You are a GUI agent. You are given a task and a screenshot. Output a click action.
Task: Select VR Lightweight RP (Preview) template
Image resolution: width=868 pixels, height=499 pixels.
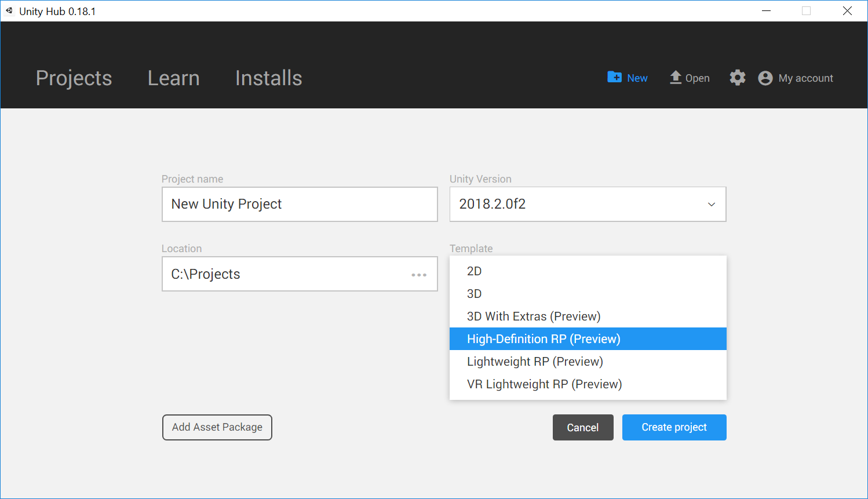click(x=544, y=384)
